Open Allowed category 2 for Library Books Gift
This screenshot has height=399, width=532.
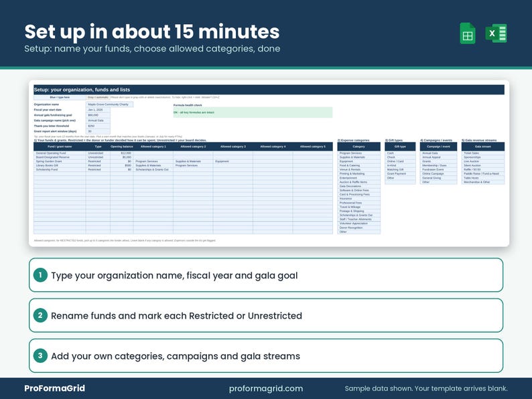pos(193,165)
